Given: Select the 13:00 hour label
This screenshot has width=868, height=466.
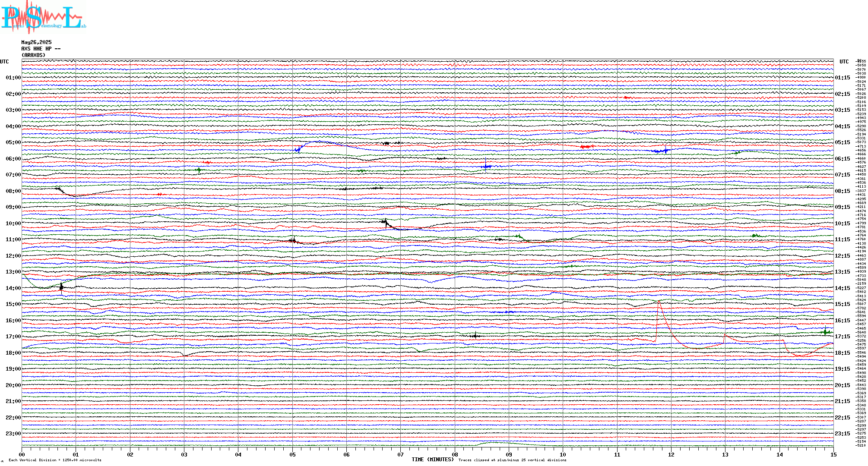Looking at the screenshot, I should pos(13,272).
